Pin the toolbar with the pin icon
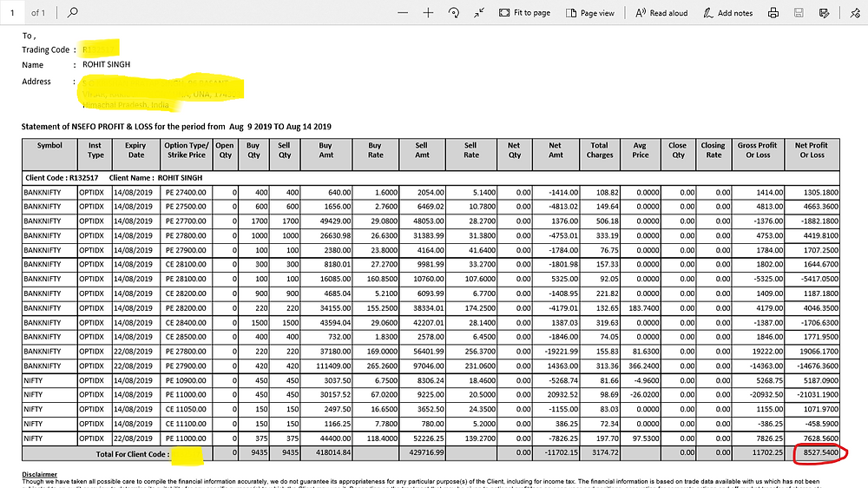 855,13
